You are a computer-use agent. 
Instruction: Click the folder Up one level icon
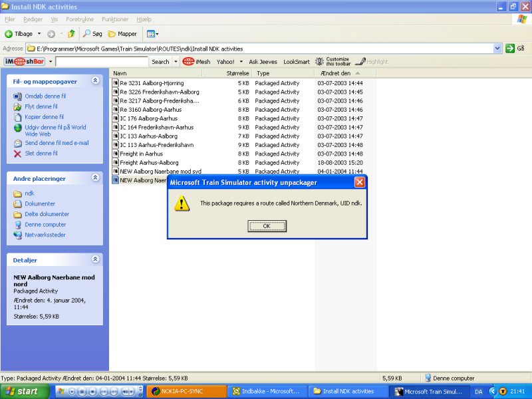71,34
